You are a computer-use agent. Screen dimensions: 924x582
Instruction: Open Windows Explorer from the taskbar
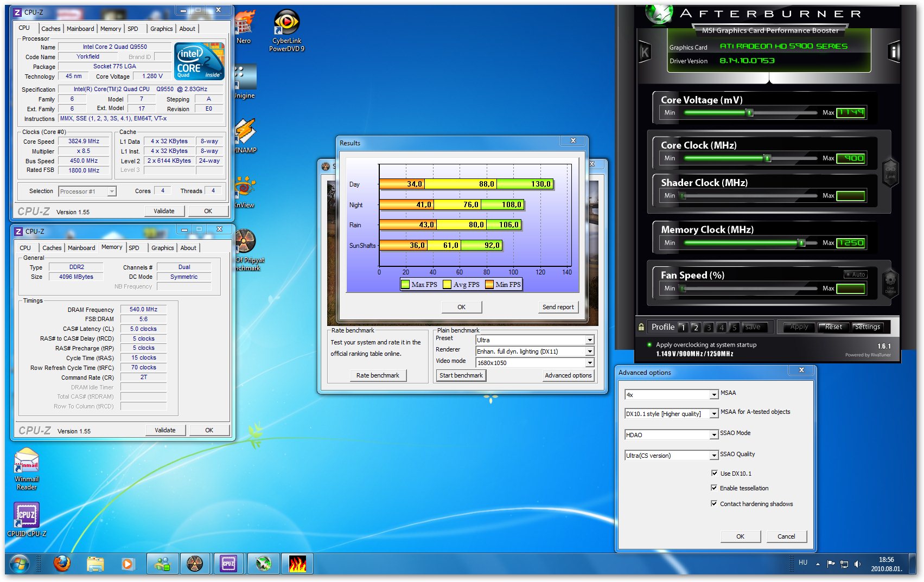pos(95,564)
